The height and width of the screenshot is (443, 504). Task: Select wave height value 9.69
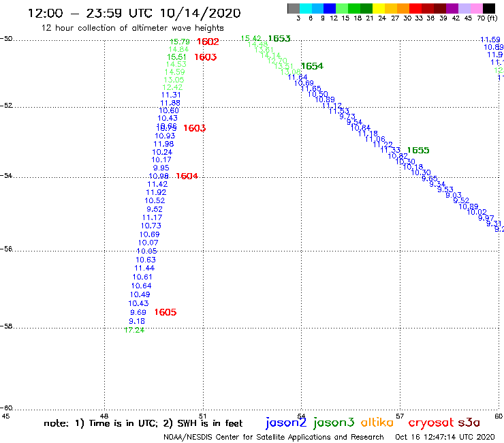pyautogui.click(x=138, y=312)
